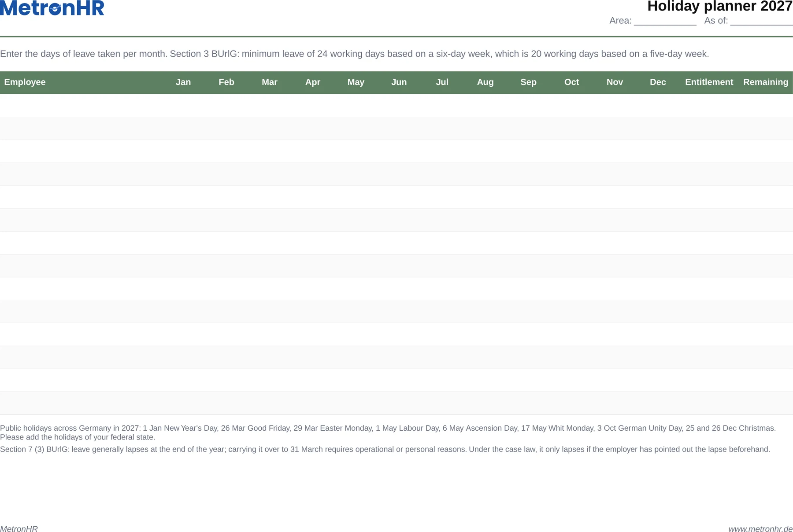Select the Remaining column header
This screenshot has height=532, width=793.
[x=766, y=82]
